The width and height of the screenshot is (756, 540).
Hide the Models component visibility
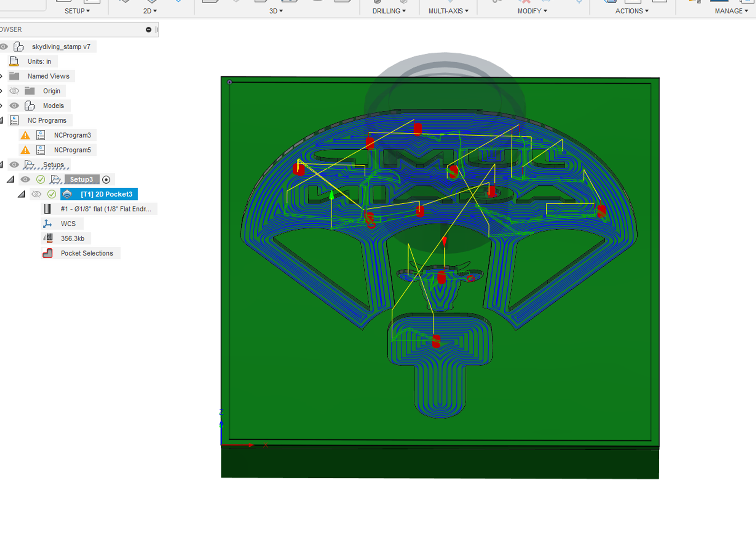[14, 106]
